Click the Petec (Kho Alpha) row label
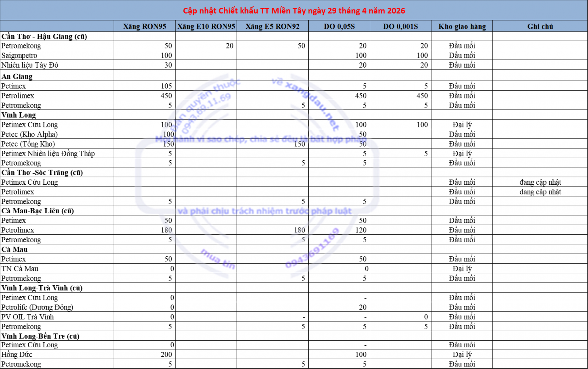Viewport: 588px width, 369px height. tap(29, 134)
